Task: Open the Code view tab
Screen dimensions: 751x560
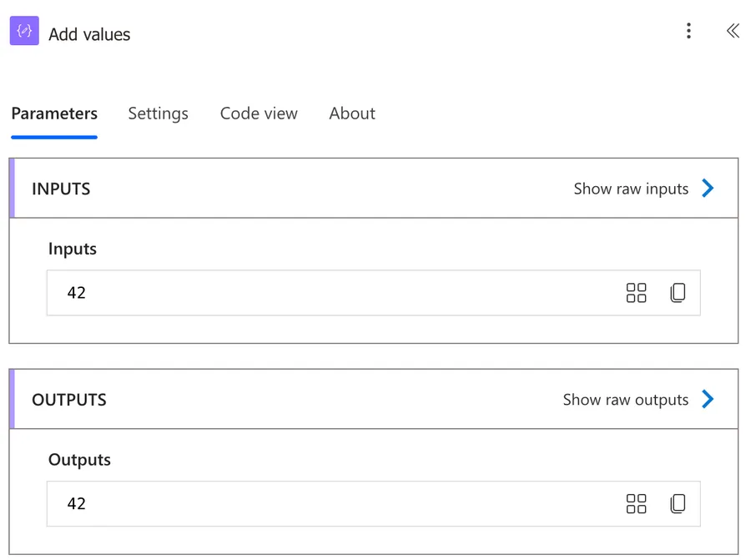Action: [x=259, y=114]
